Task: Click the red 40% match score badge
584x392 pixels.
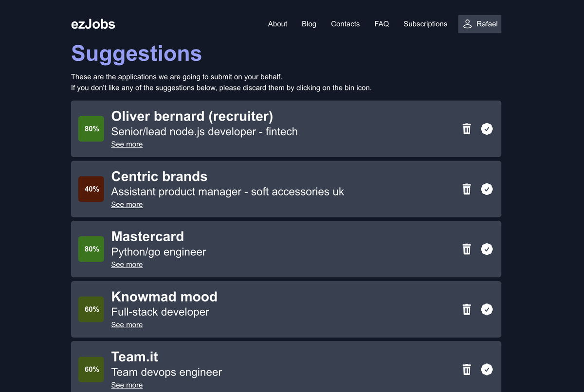Action: tap(91, 189)
